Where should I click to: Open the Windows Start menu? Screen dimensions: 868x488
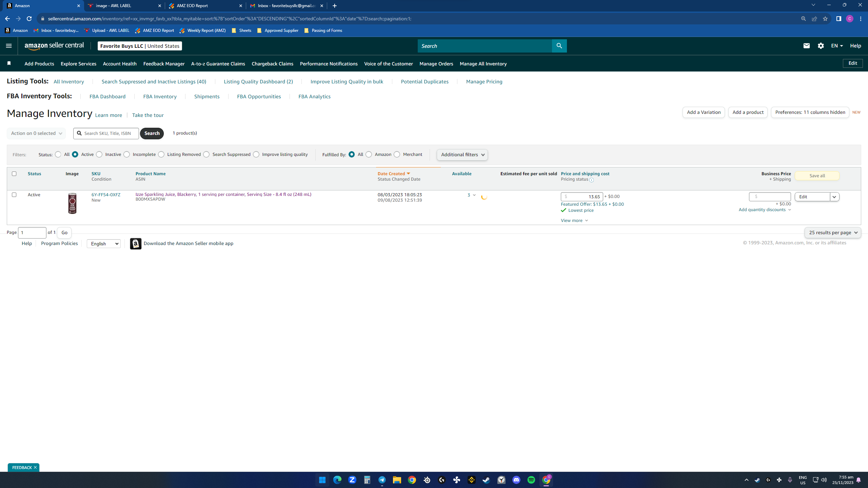pos(322,480)
